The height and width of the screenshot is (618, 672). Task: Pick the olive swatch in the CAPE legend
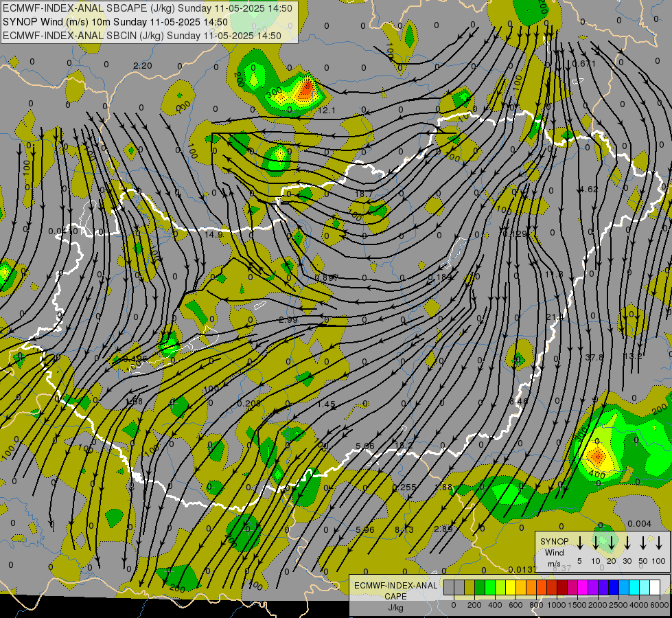470,587
